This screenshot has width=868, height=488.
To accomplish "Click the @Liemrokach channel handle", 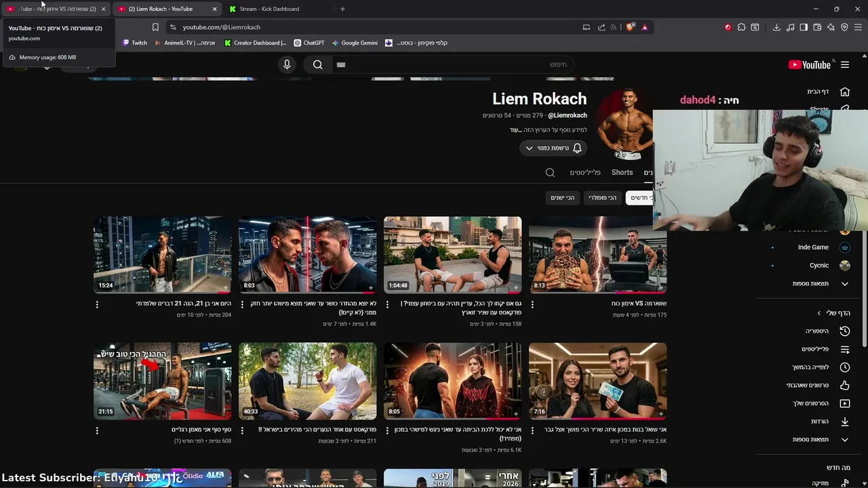I will point(567,116).
